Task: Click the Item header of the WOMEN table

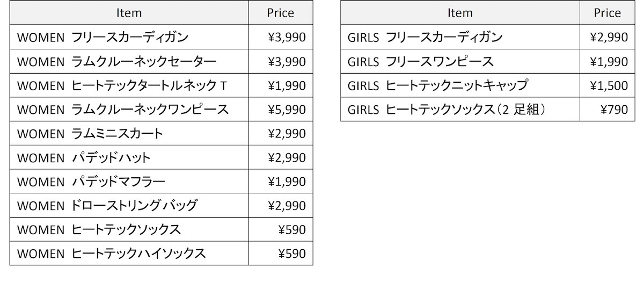Action: [129, 13]
